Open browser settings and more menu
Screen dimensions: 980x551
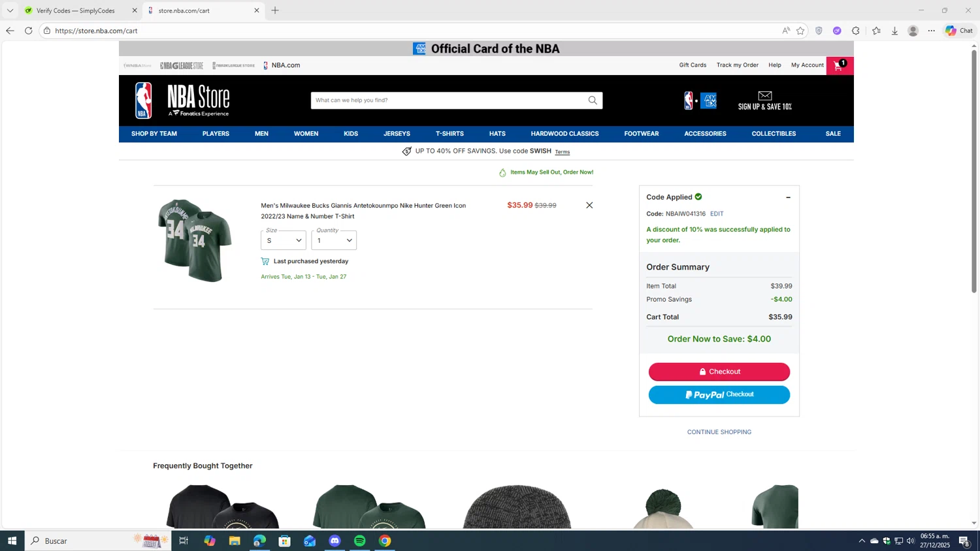(x=932, y=31)
